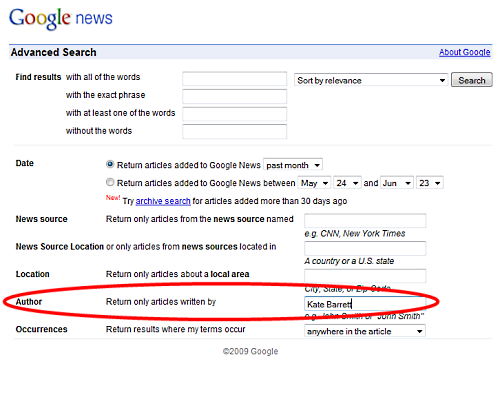Click the 'Date' section label
Viewport: 500px width, 397px height.
25,163
